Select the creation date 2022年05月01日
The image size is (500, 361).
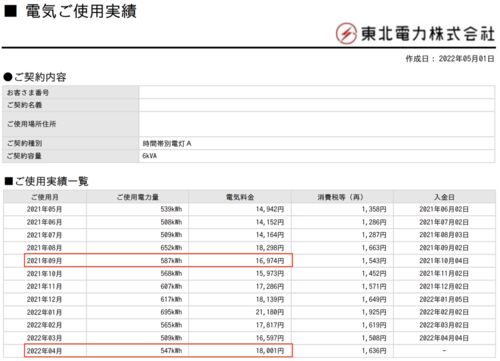click(x=467, y=59)
